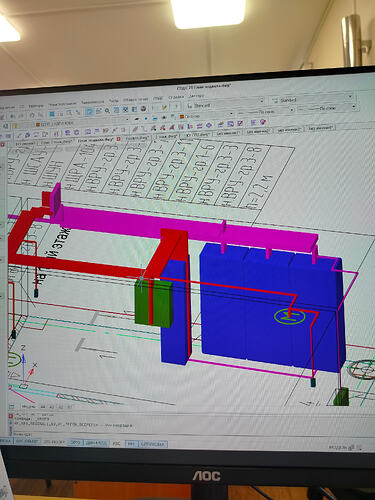
Task: Switch to План подвала.dwg document tab
Action: point(95,139)
